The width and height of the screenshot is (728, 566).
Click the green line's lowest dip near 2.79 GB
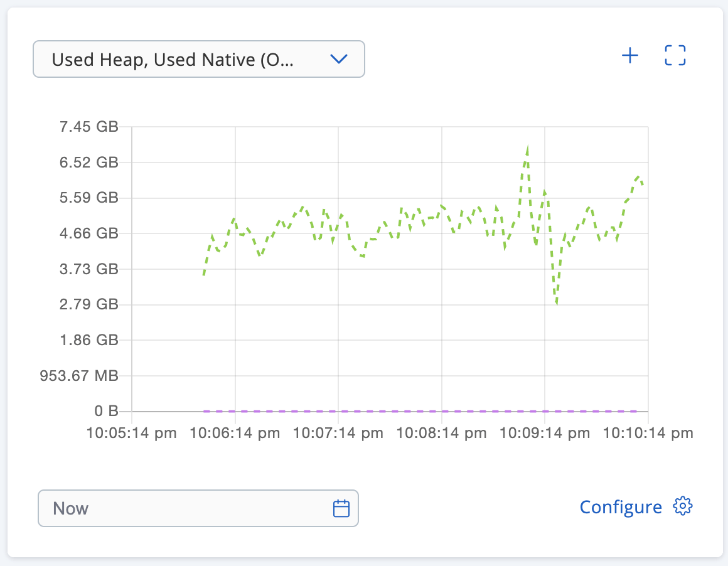click(x=556, y=303)
